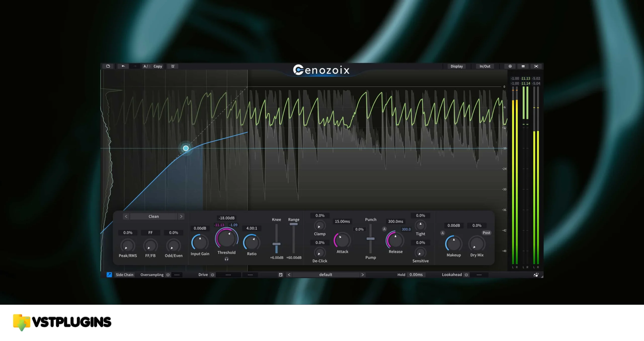Open the Display menu
This screenshot has width=644, height=341.
456,66
